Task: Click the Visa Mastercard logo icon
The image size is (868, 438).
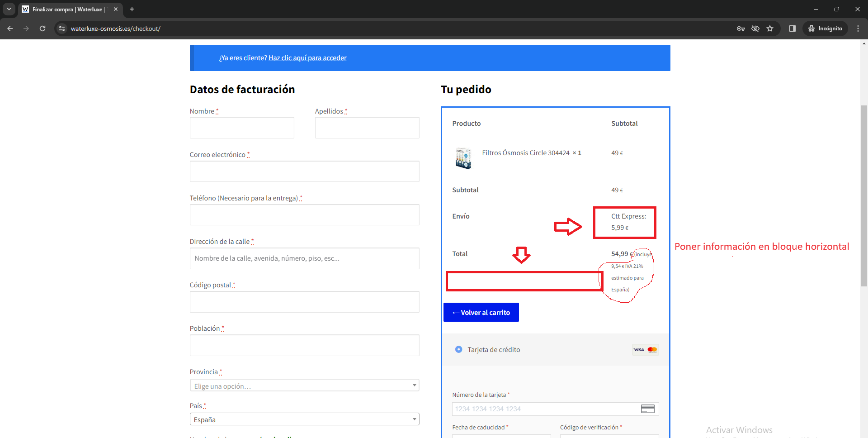Action: pos(646,349)
